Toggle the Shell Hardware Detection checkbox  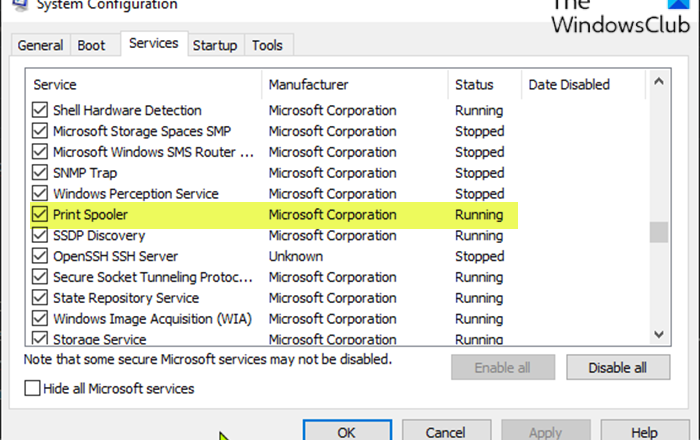coord(40,111)
